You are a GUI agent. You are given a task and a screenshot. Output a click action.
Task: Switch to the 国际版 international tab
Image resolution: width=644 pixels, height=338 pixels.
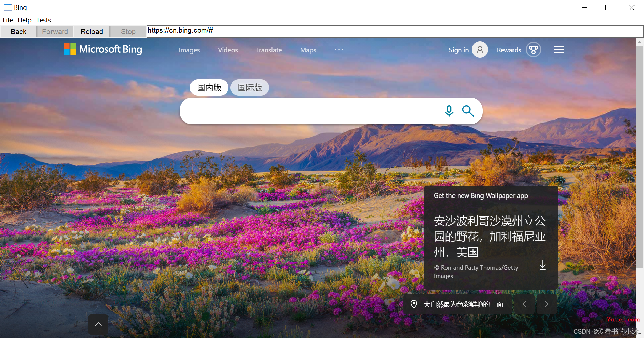(x=250, y=88)
